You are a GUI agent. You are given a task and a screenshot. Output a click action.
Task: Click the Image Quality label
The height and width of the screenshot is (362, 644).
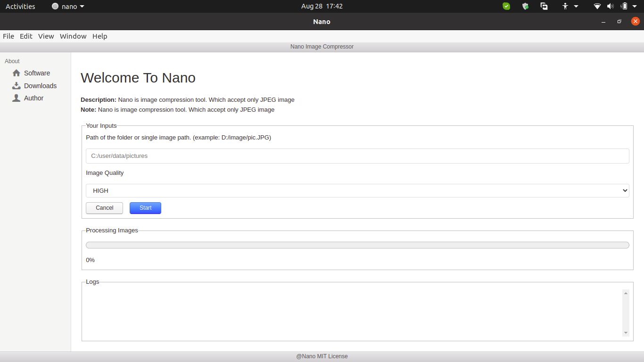[x=105, y=173]
